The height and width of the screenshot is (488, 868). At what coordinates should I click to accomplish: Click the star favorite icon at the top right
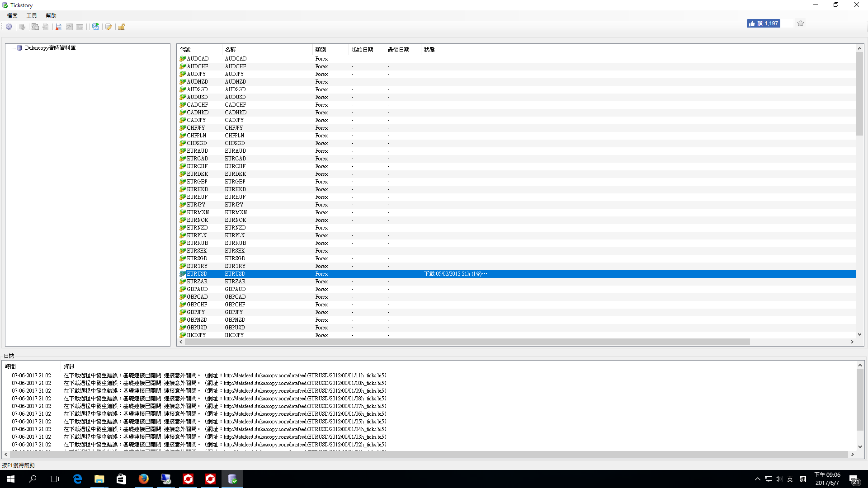coord(801,23)
